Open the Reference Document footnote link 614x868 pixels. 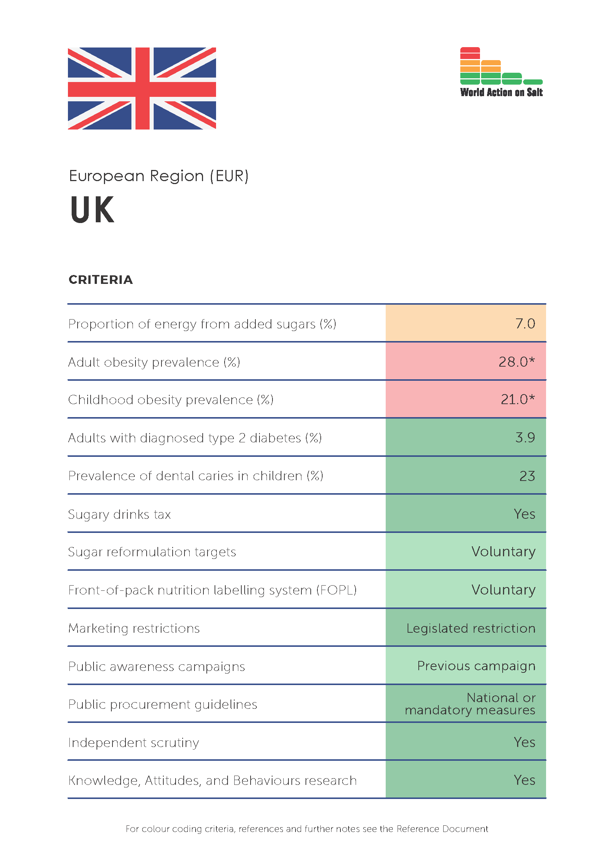point(442,829)
